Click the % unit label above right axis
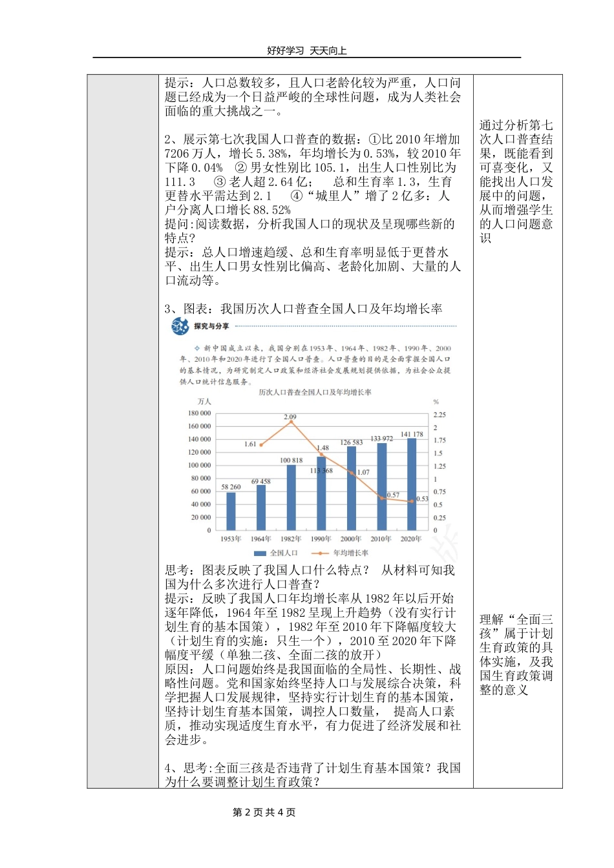The image size is (614, 868). click(x=436, y=402)
